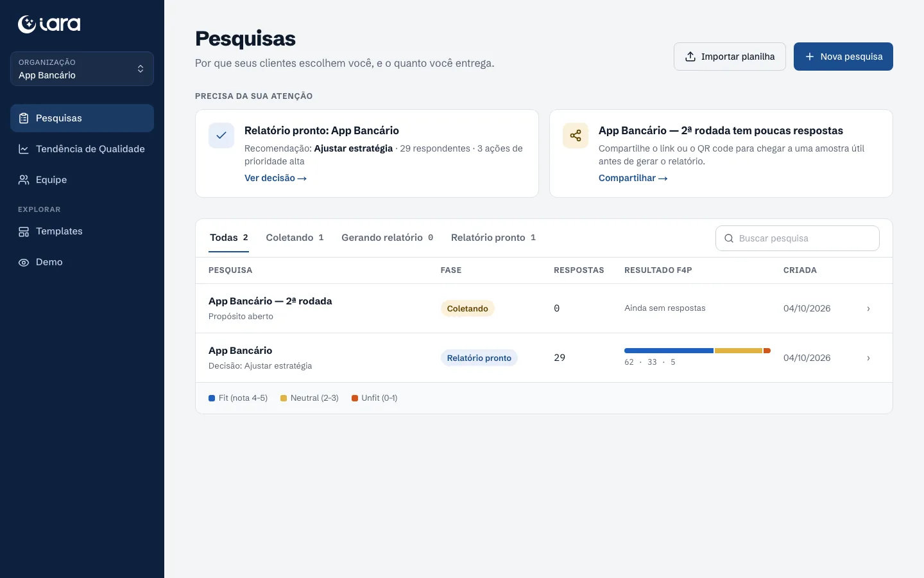Go to Tendência de Qualidade
This screenshot has height=578, width=924.
pyautogui.click(x=82, y=149)
